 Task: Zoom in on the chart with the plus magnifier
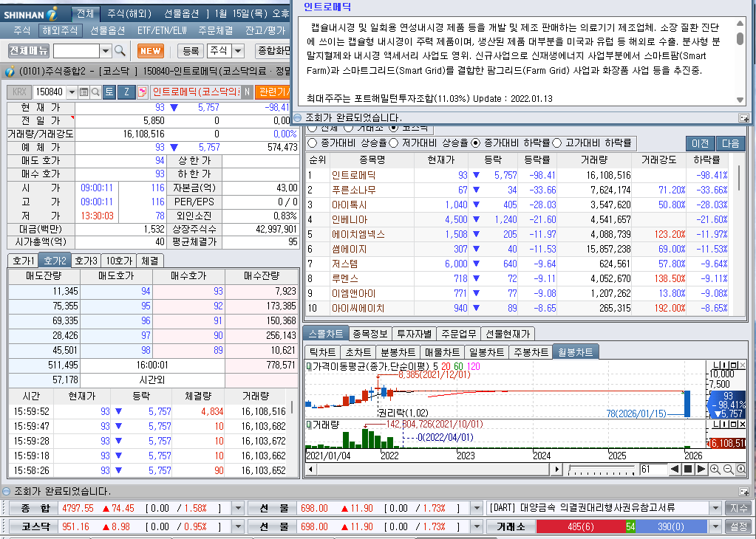(x=715, y=469)
